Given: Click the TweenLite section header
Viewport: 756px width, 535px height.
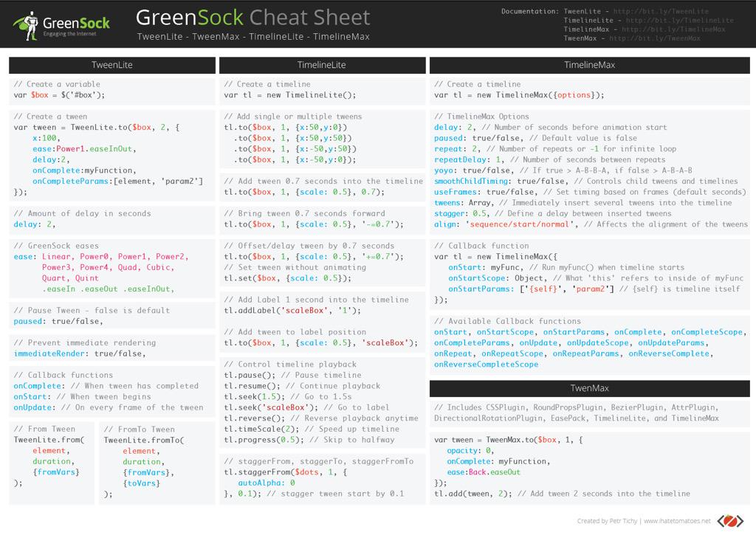Looking at the screenshot, I should 112,65.
